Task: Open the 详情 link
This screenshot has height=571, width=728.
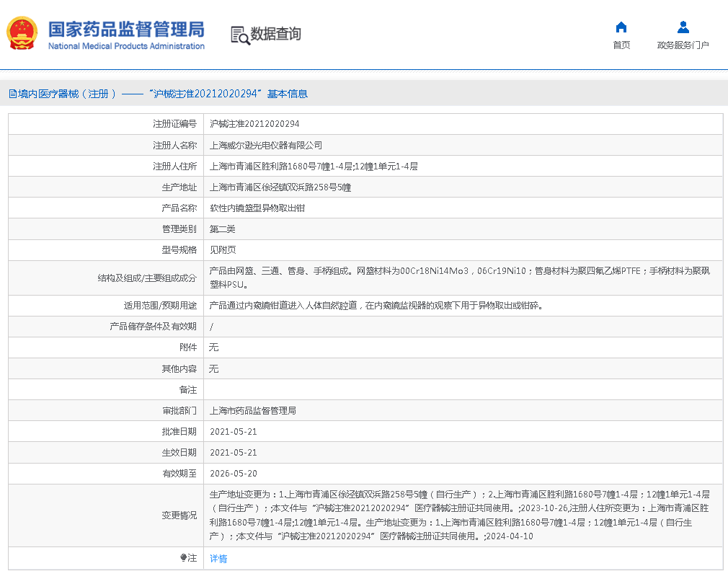Action: [x=218, y=559]
